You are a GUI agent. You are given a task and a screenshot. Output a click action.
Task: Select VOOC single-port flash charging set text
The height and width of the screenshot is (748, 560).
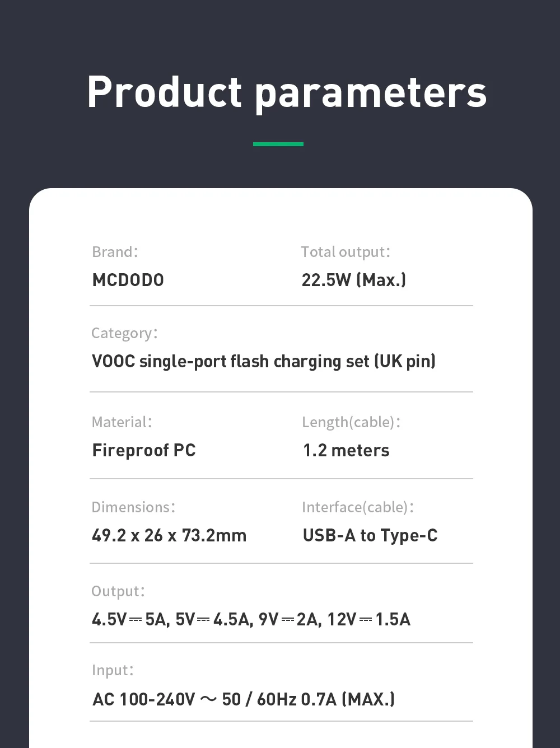point(263,361)
